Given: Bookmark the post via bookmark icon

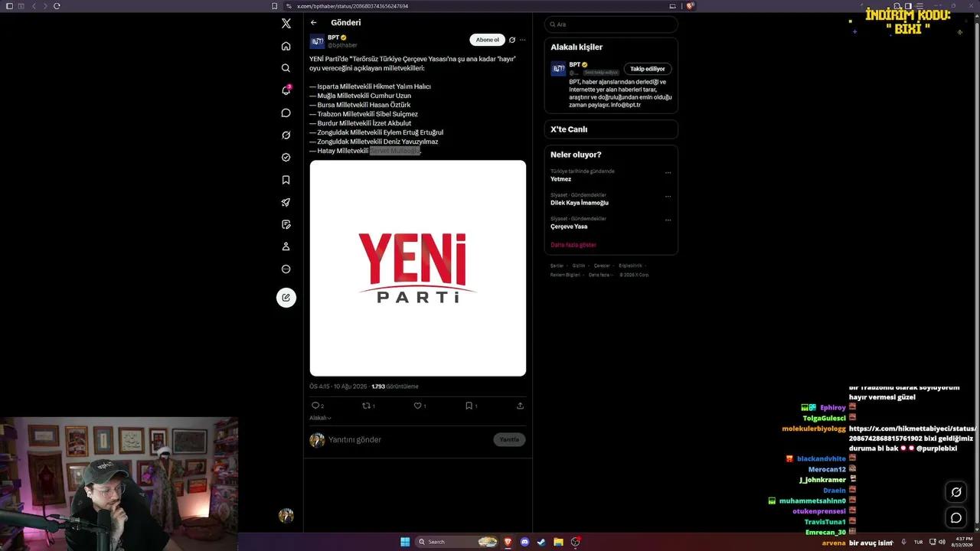Looking at the screenshot, I should click(469, 406).
